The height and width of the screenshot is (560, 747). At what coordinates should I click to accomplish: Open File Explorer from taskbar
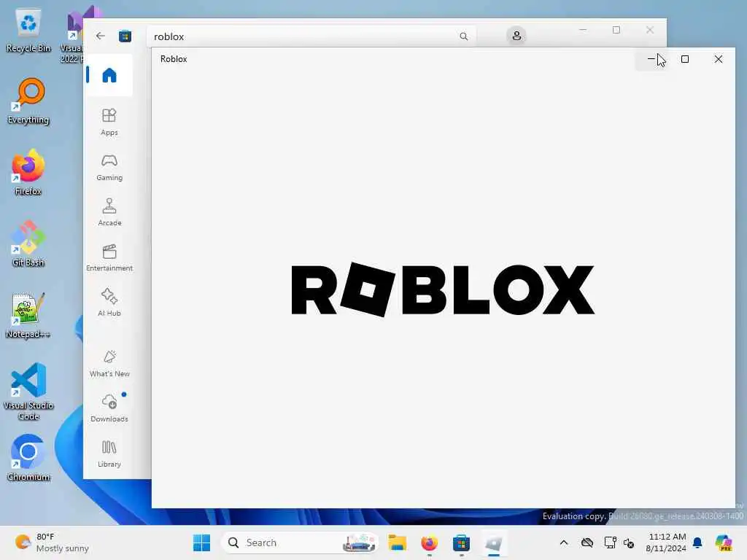coord(397,542)
